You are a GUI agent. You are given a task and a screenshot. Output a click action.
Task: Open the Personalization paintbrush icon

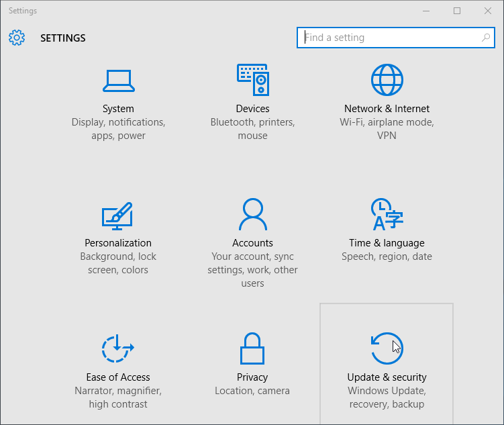tap(117, 216)
